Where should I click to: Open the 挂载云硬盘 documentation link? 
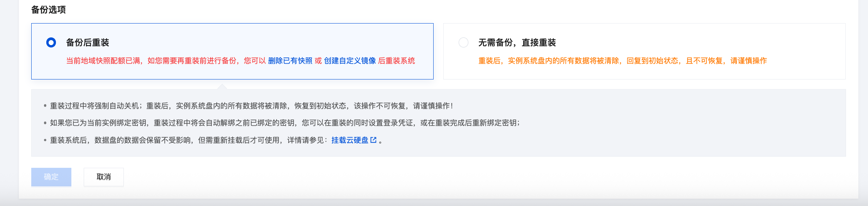[x=350, y=140]
